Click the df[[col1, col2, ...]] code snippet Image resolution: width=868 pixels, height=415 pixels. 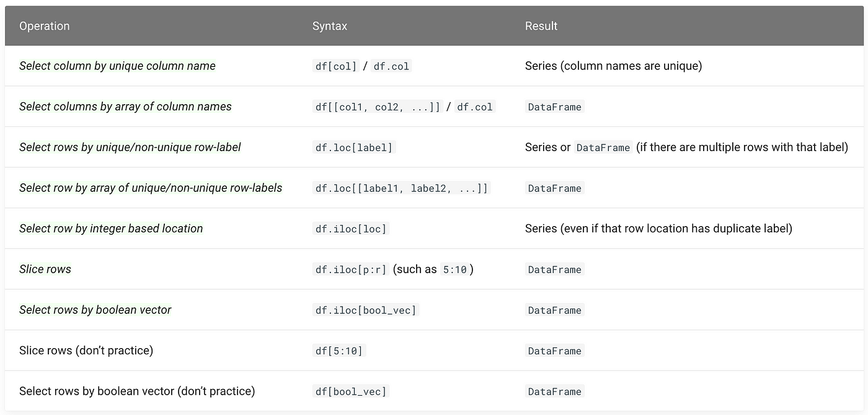pyautogui.click(x=378, y=107)
